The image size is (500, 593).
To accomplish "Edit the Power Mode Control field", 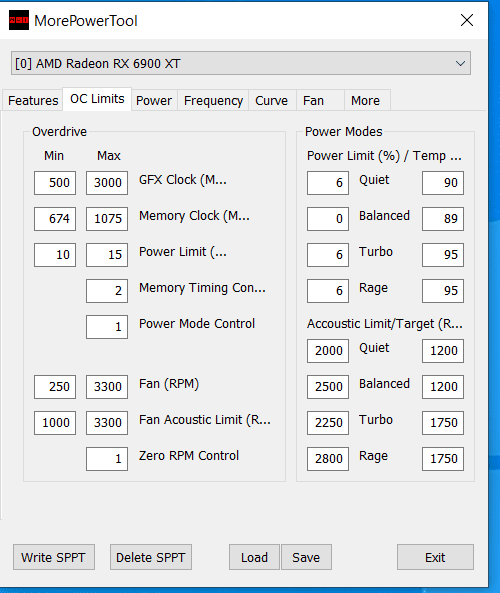I will pos(107,327).
